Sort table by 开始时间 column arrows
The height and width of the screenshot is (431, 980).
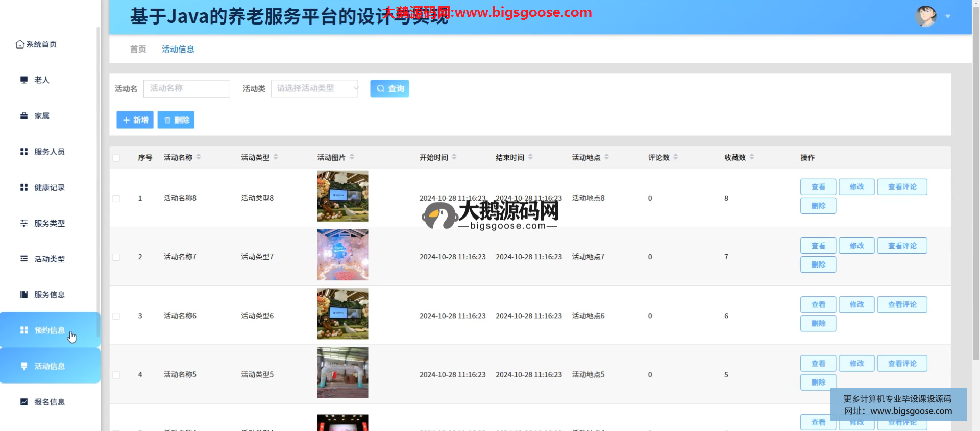click(454, 157)
